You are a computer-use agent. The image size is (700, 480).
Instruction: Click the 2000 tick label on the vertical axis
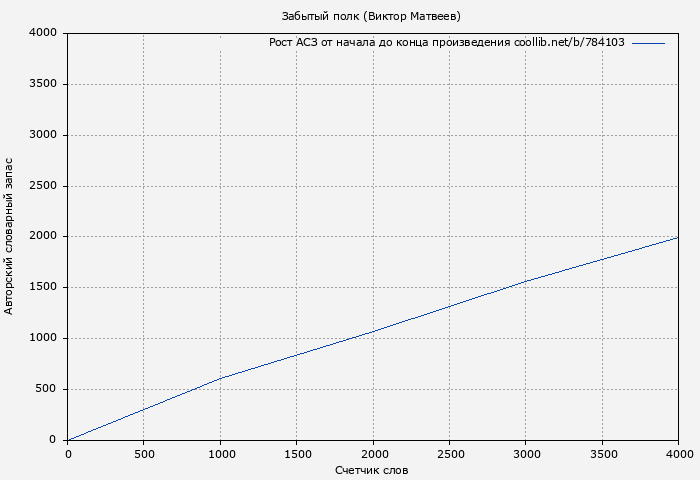pyautogui.click(x=42, y=237)
